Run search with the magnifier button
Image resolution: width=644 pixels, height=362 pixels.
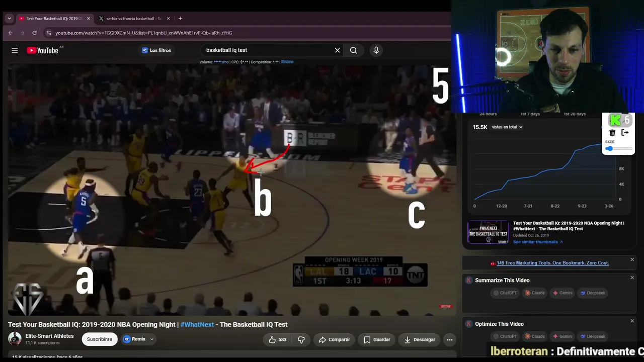point(354,50)
